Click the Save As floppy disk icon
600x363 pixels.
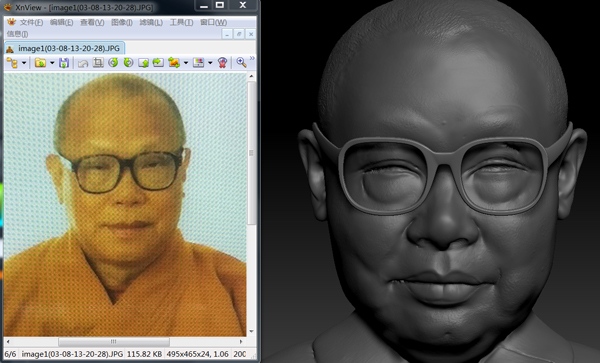(64, 63)
